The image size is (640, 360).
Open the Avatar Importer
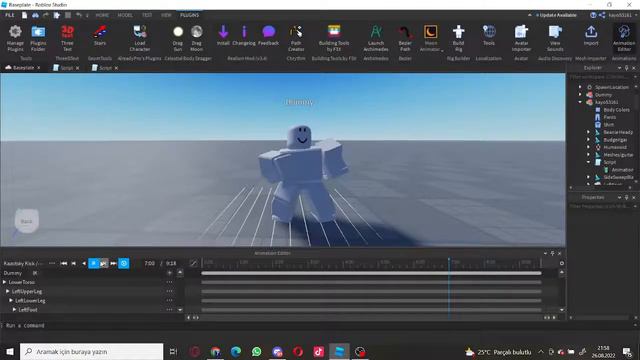521,38
